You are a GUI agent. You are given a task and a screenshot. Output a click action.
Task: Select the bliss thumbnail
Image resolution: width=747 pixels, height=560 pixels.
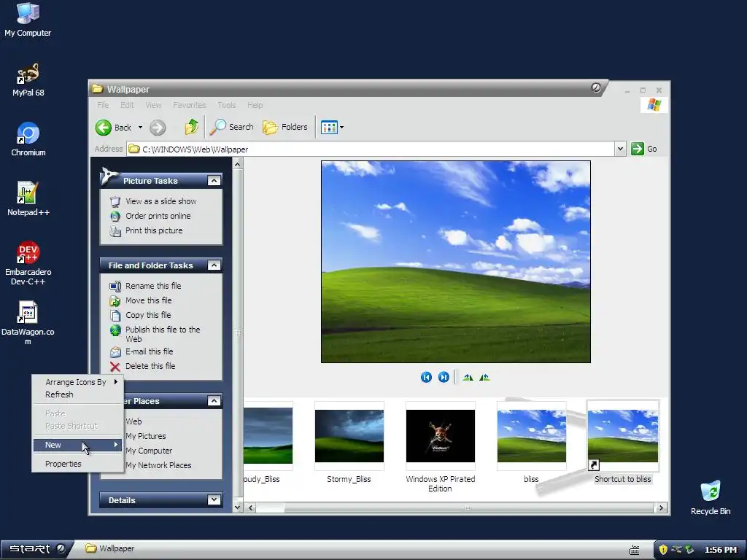pos(532,436)
